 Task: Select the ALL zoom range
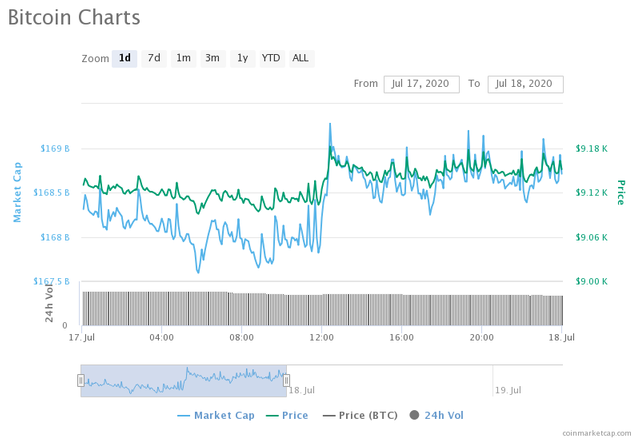coord(301,58)
